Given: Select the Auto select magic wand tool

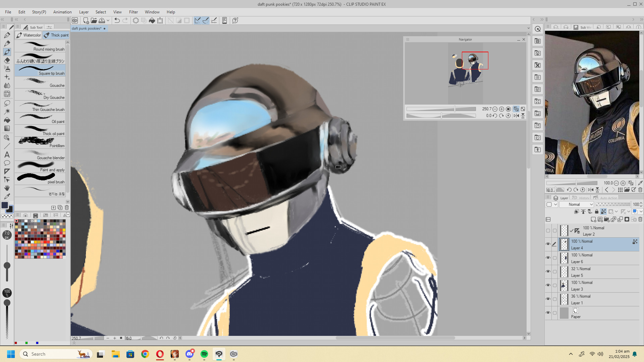Looking at the screenshot, I should 7,111.
